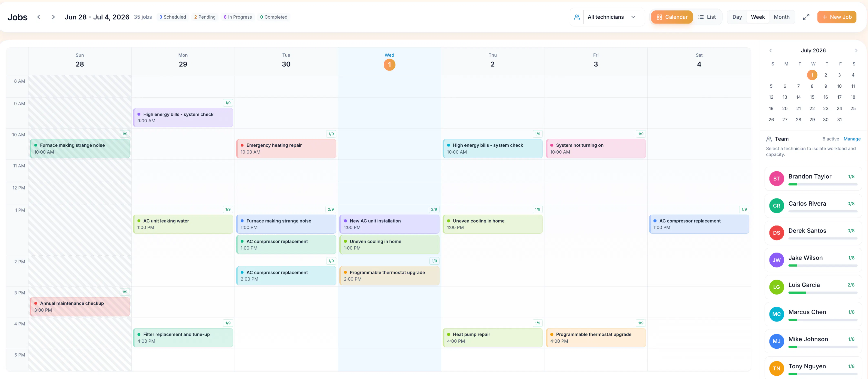This screenshot has height=379, width=868.
Task: Click Derek Santos DS avatar
Action: 776,233
